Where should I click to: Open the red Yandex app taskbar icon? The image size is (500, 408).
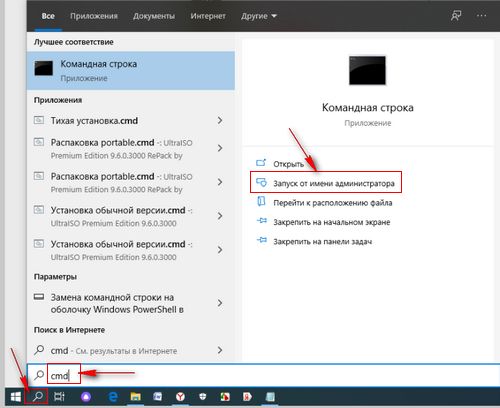247,396
